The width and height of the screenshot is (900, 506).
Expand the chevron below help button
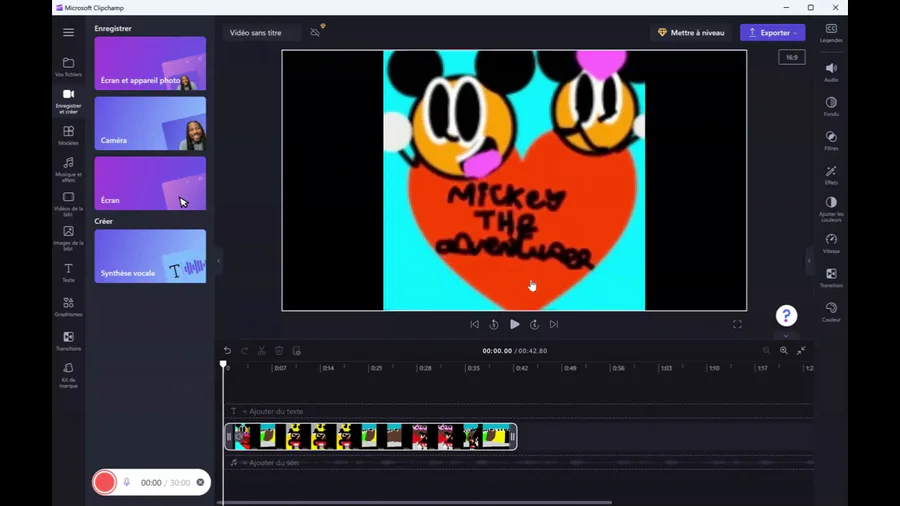[x=786, y=336]
